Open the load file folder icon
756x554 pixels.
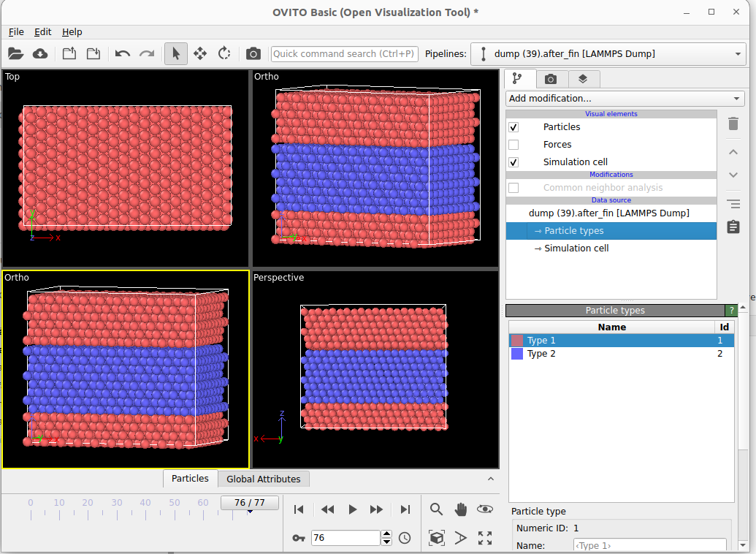tap(15, 53)
